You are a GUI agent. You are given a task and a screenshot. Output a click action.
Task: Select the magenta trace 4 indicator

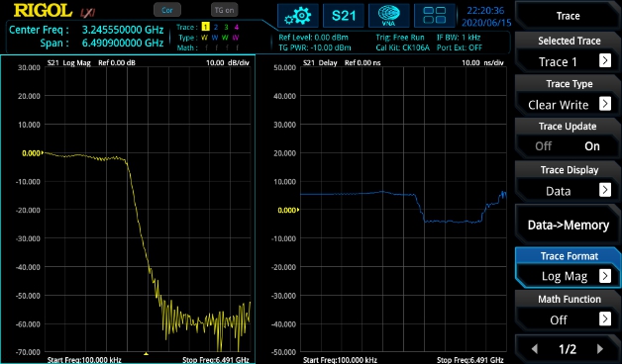coord(237,27)
